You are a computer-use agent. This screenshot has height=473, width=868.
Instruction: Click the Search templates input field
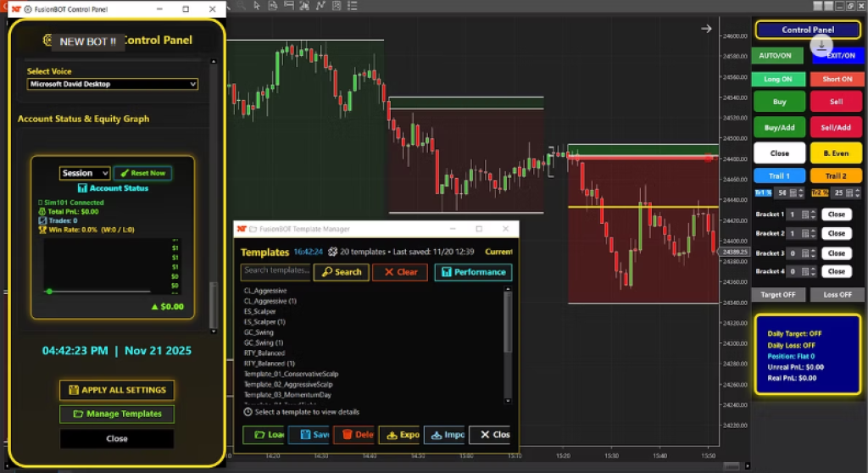click(x=275, y=271)
